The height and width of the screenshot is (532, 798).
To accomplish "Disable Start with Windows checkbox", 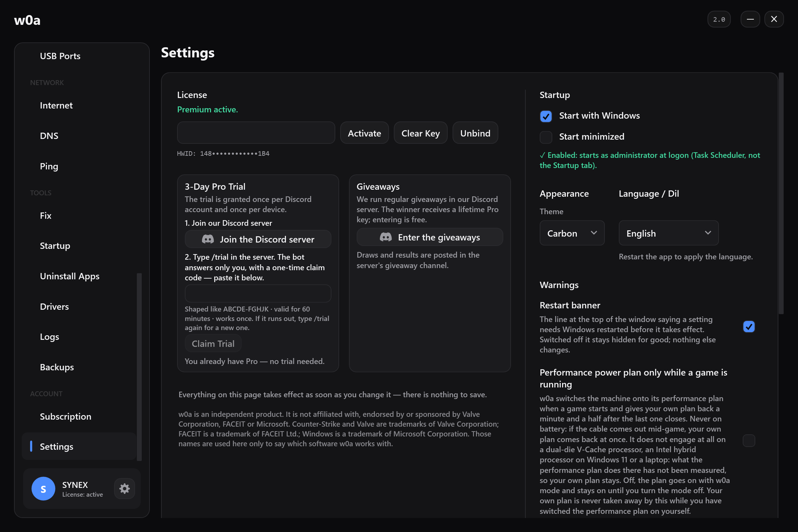I will click(546, 116).
